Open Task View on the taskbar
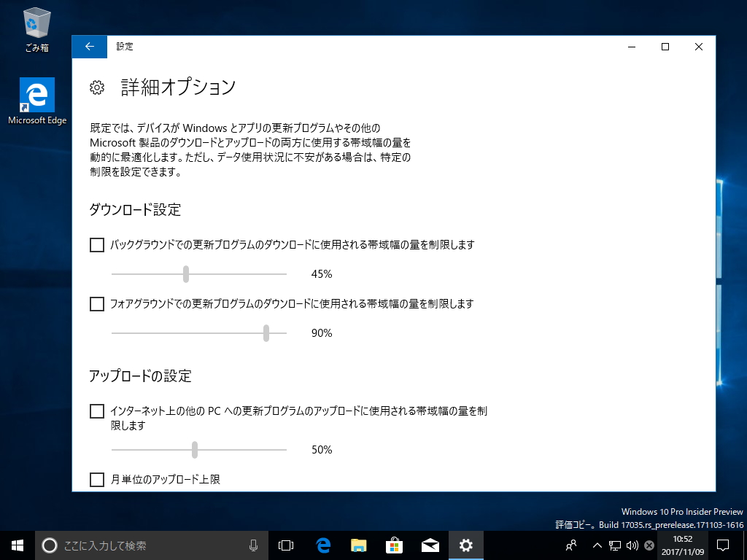The image size is (747, 560). pos(285,545)
